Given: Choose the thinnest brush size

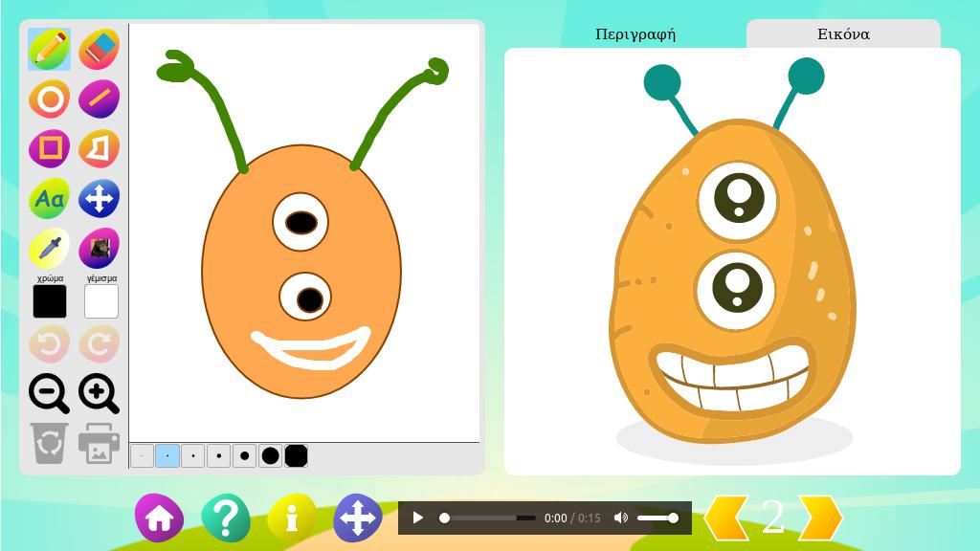Looking at the screenshot, I should [142, 456].
